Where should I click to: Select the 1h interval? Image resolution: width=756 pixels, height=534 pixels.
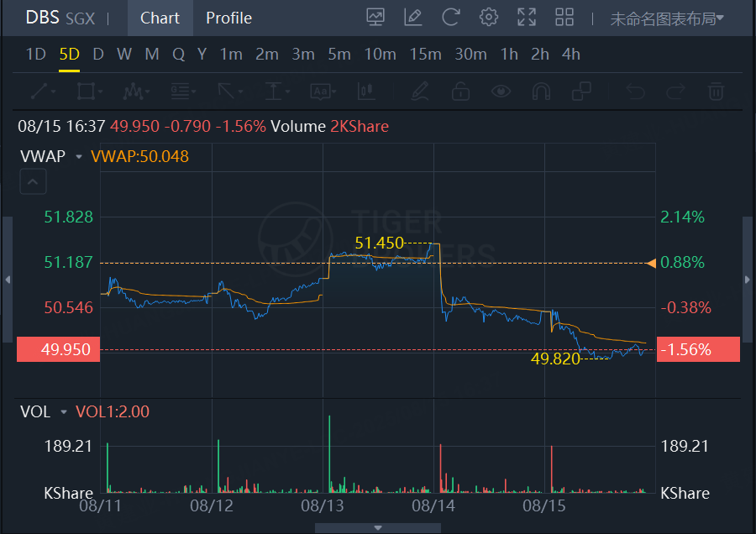tap(509, 54)
